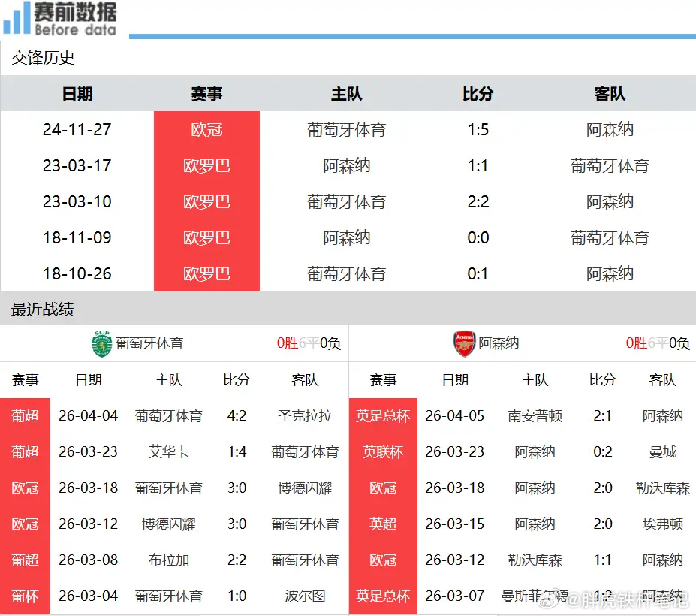Click the 葡超 badge dated 26-03-08

(25, 560)
